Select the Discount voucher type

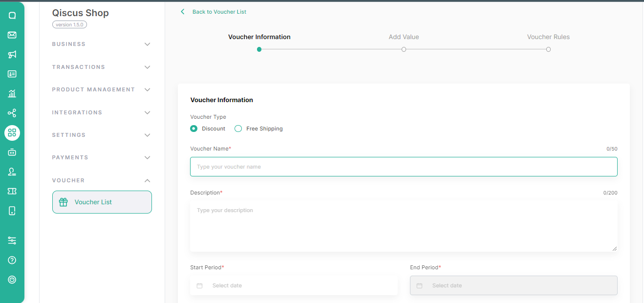pyautogui.click(x=194, y=129)
